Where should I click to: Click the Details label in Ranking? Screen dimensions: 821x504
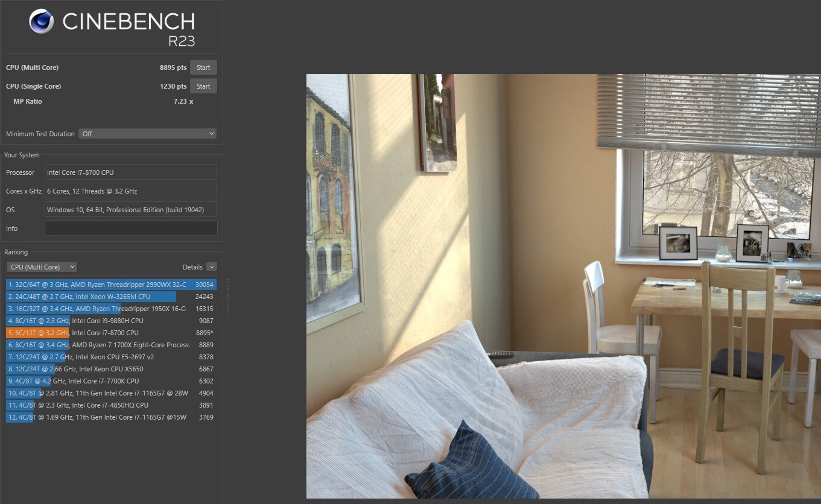point(192,267)
